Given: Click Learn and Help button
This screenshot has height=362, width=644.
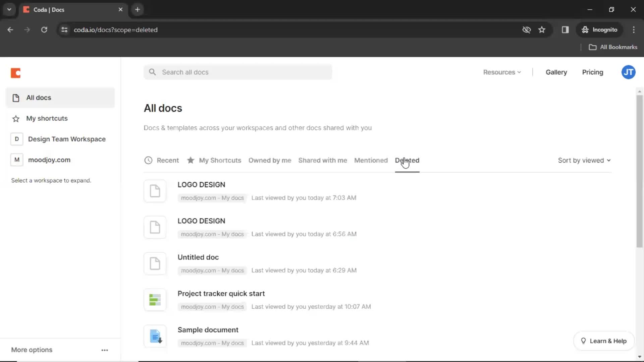Looking at the screenshot, I should [604, 341].
